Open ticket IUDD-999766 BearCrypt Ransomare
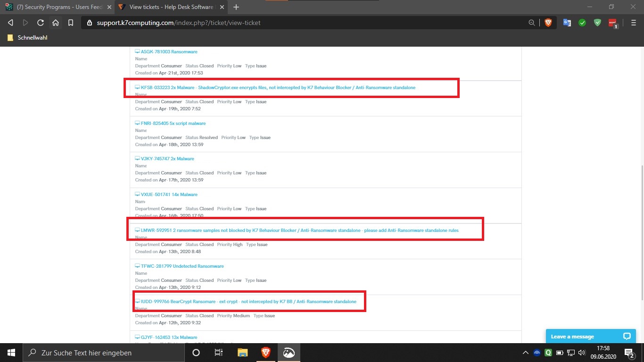The image size is (644, 362). [x=248, y=302]
